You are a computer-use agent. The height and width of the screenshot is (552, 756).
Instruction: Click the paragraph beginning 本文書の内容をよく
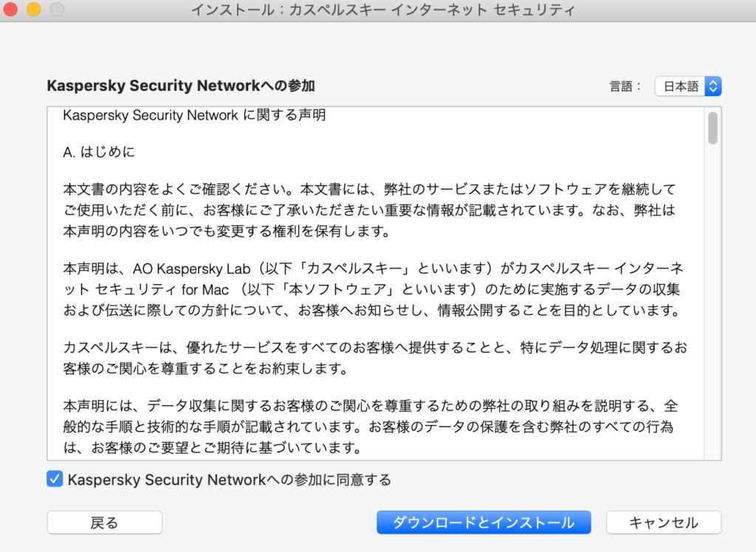point(369,210)
